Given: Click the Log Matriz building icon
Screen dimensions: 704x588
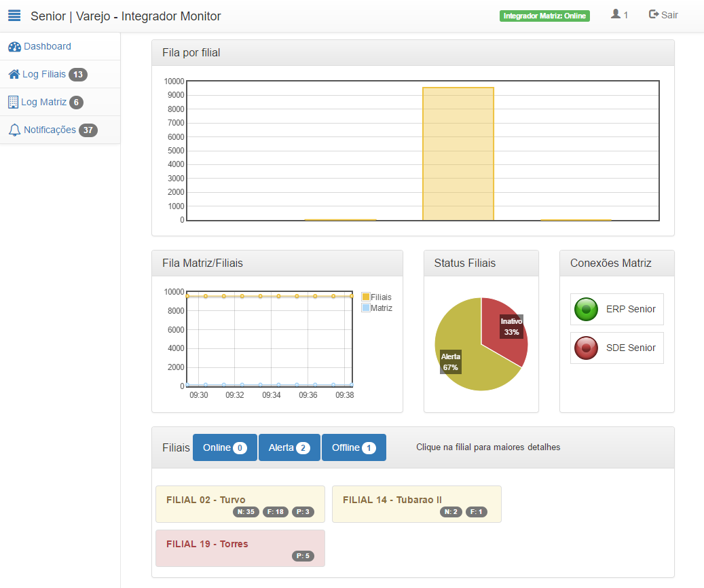Looking at the screenshot, I should click(x=13, y=102).
